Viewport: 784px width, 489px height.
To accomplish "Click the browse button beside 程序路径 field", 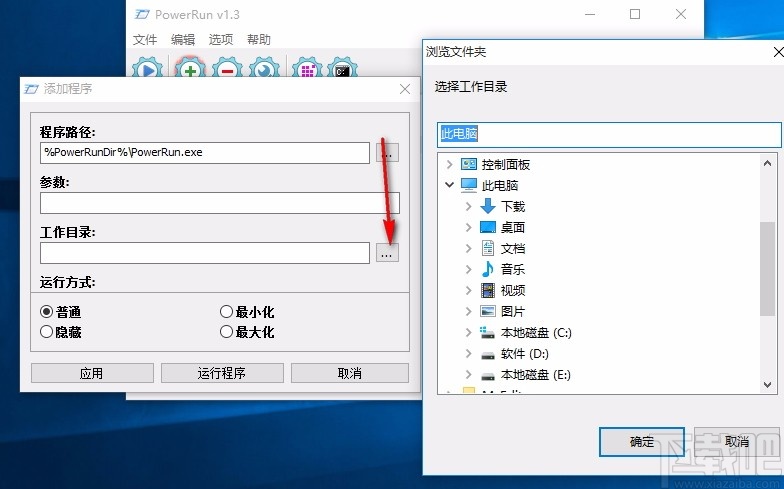I will coord(387,153).
